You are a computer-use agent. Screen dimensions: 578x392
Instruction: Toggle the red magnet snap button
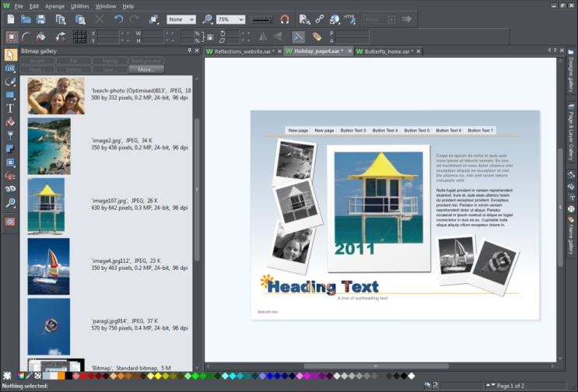click(x=285, y=19)
